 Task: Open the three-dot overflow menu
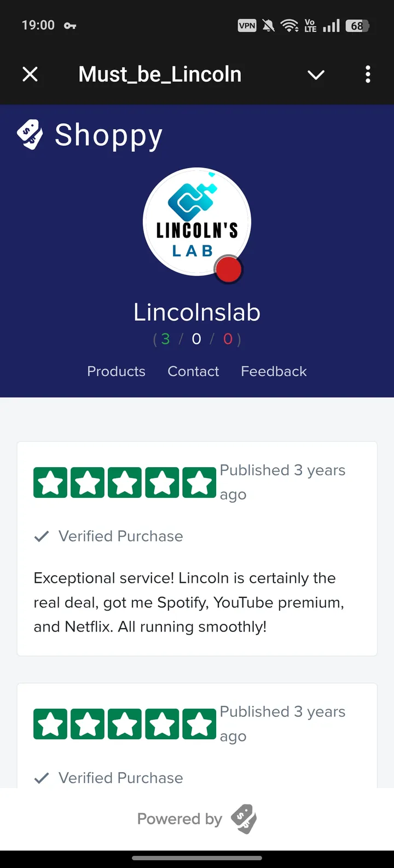[x=368, y=74]
